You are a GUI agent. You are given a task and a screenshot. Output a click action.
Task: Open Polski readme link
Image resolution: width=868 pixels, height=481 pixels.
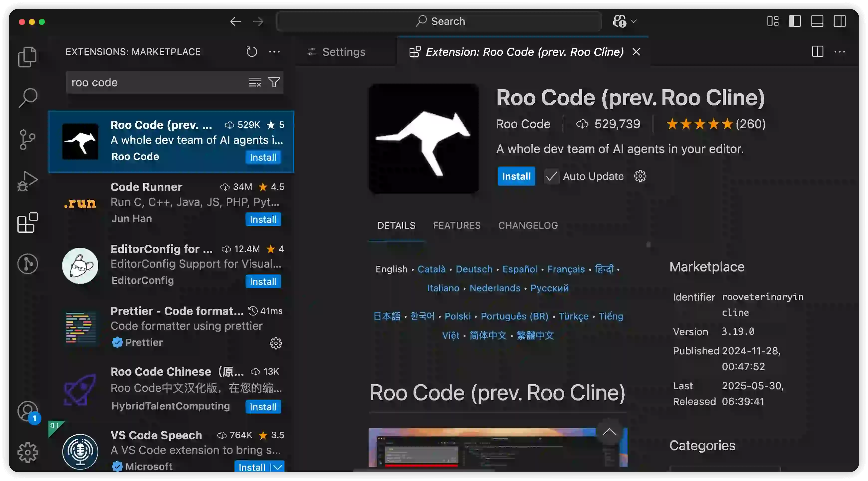[x=458, y=316]
